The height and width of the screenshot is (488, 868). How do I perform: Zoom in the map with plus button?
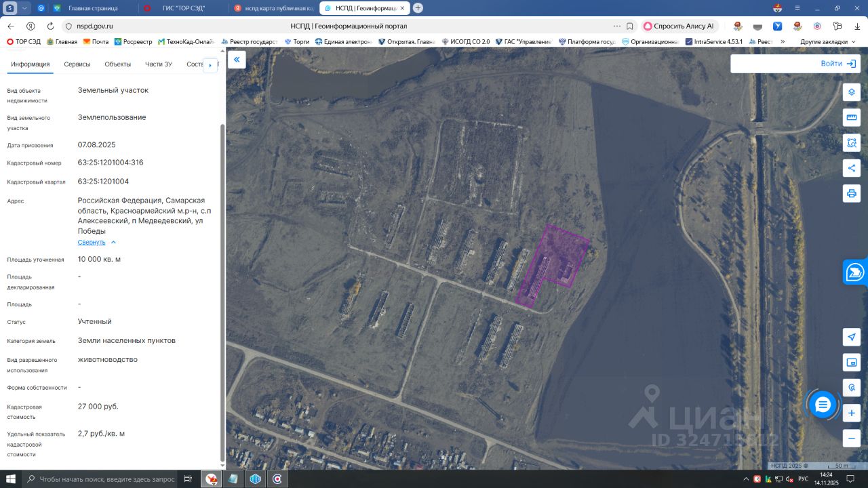click(852, 413)
